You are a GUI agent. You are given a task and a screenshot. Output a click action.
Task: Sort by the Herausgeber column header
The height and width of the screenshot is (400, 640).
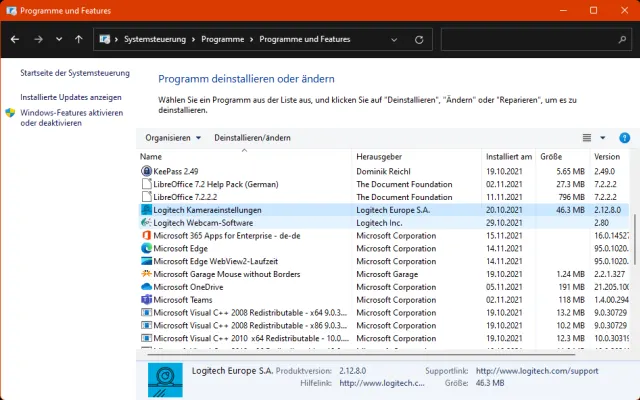pos(416,157)
